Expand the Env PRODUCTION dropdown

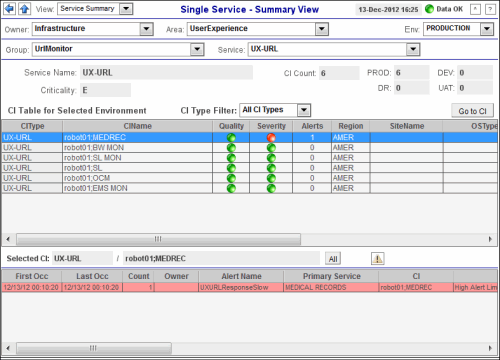pos(487,29)
